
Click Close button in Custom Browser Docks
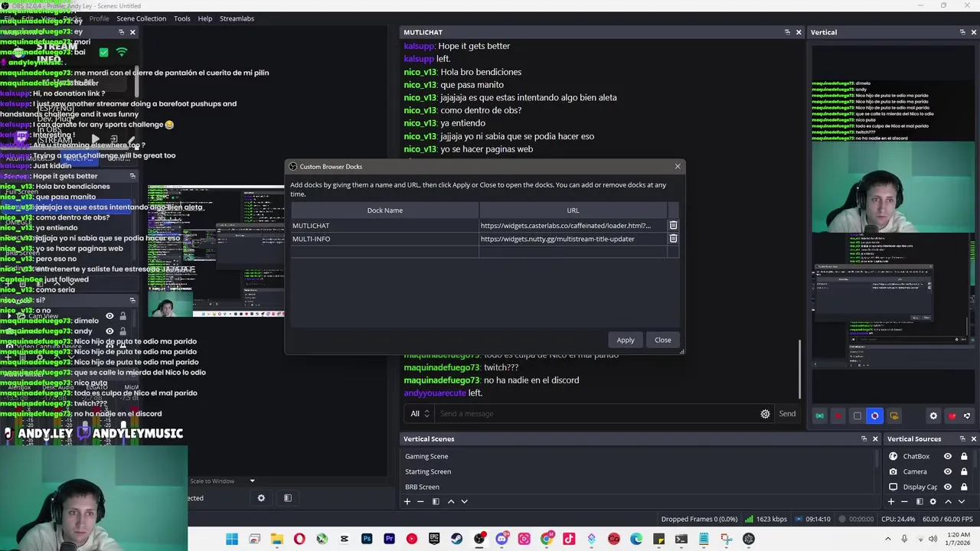pos(663,341)
